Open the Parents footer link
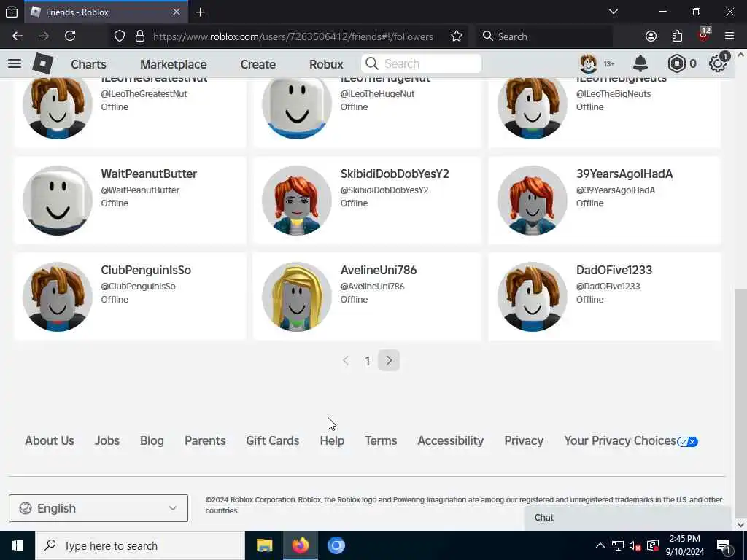The image size is (747, 560). click(x=205, y=441)
